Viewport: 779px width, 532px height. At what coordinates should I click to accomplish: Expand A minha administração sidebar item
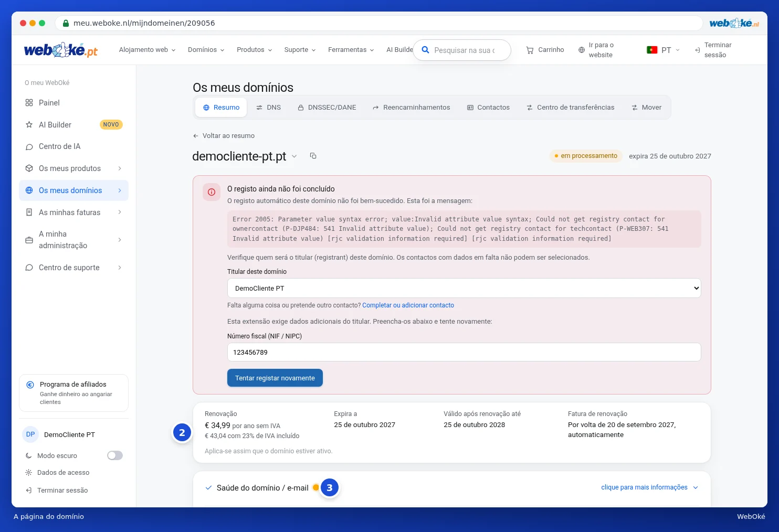(73, 240)
